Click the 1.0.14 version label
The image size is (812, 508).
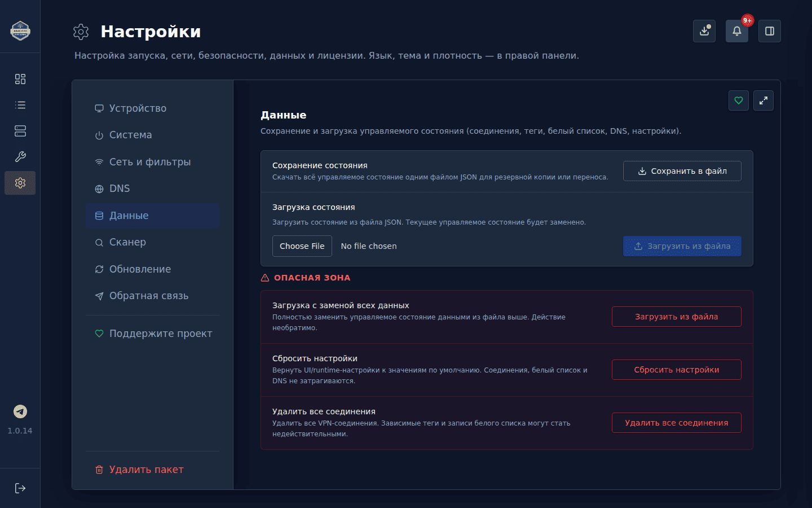20,431
